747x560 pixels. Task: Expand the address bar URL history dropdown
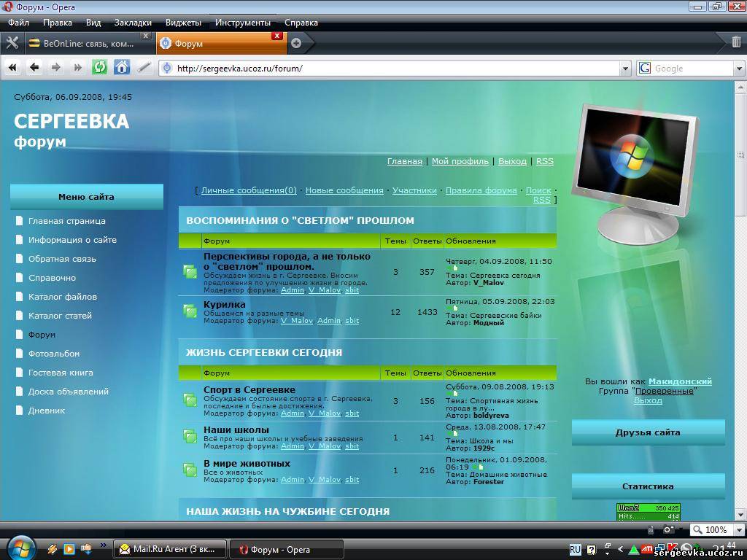pos(625,69)
